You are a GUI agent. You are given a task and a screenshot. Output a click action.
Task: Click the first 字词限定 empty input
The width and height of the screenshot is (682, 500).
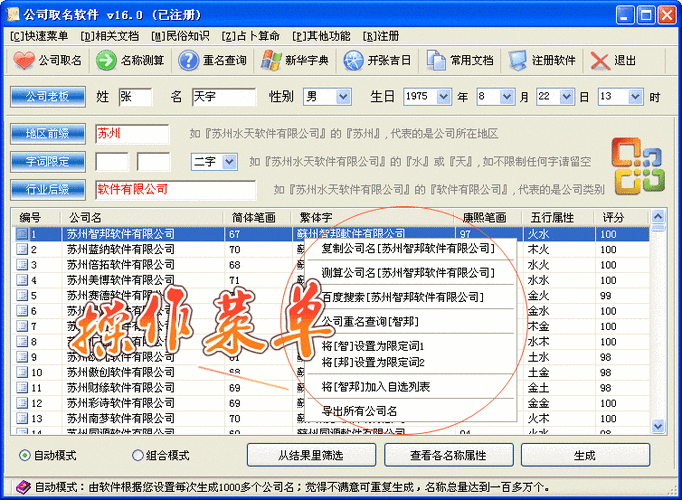click(112, 162)
